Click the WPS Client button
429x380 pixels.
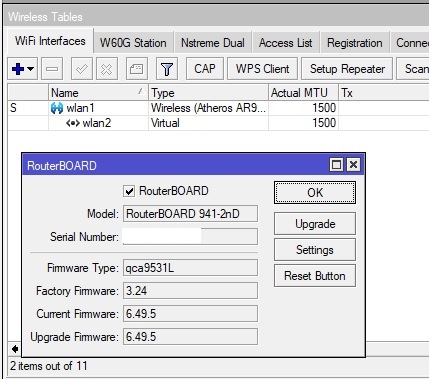(262, 69)
